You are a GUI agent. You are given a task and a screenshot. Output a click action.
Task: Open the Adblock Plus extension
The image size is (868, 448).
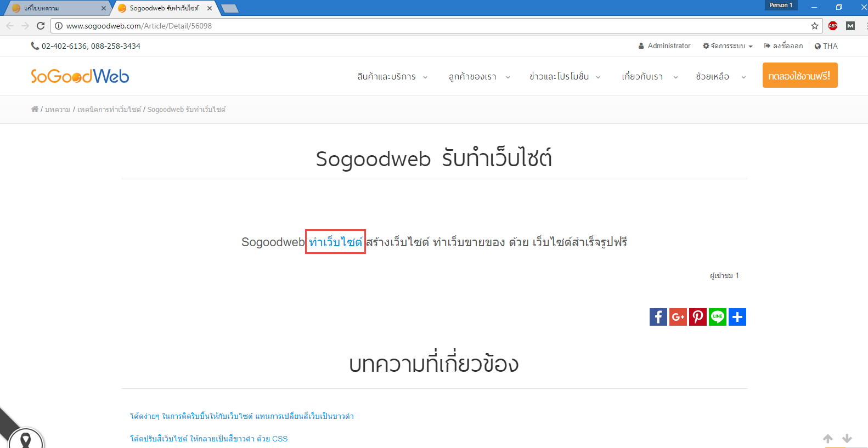pos(833,26)
